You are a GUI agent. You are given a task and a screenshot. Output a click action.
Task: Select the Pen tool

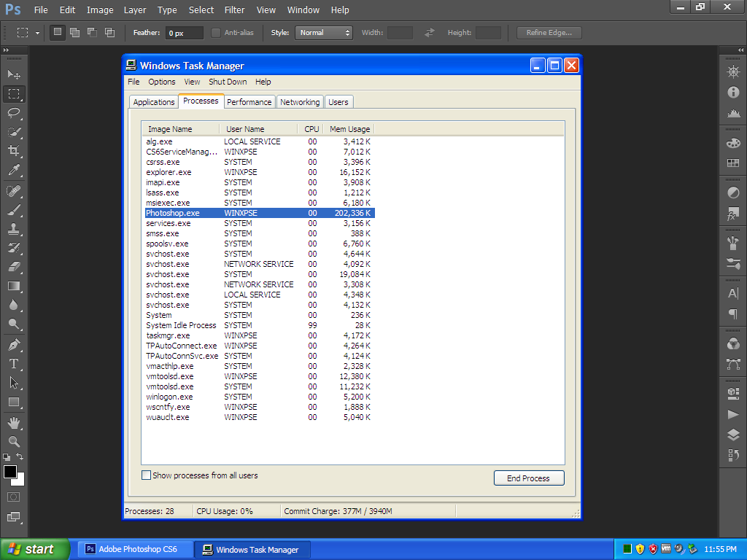(x=14, y=345)
